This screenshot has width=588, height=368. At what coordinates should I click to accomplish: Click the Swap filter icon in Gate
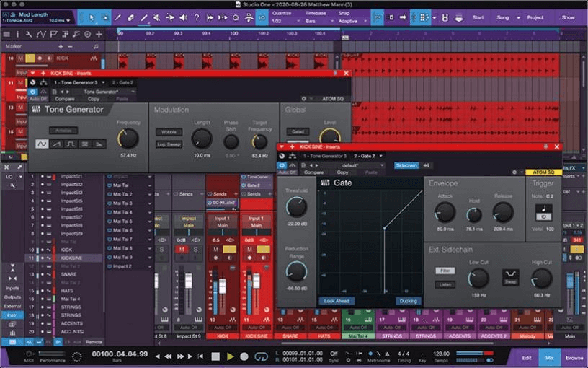tap(510, 278)
